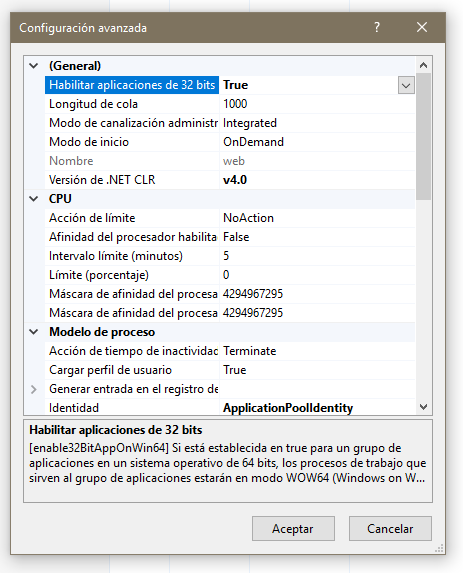Screen dimensions: 466x574
Task: Click the Límite (porcentaje) value field
Action: (x=317, y=275)
